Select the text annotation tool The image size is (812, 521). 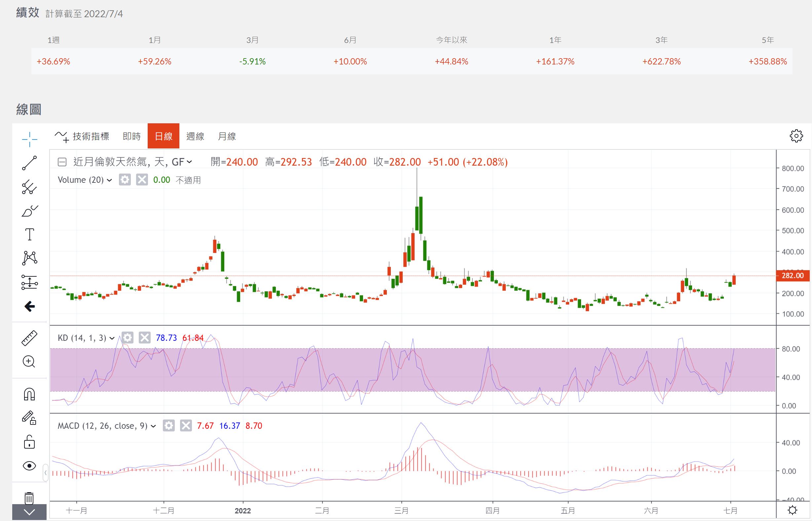[29, 234]
